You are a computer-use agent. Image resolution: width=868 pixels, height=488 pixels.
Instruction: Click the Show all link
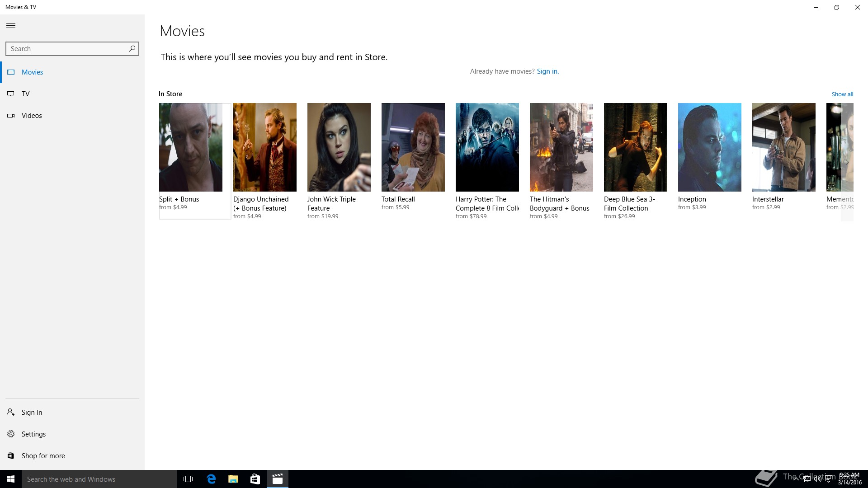[842, 94]
